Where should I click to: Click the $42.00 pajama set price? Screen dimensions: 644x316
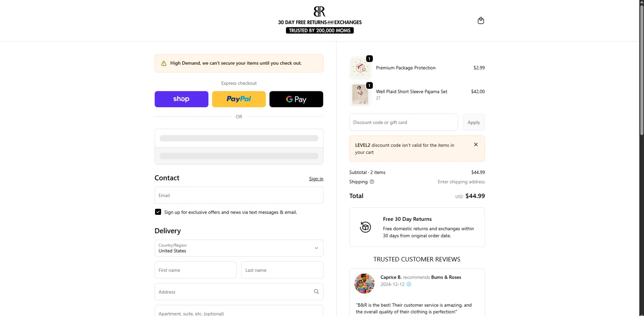[478, 91]
